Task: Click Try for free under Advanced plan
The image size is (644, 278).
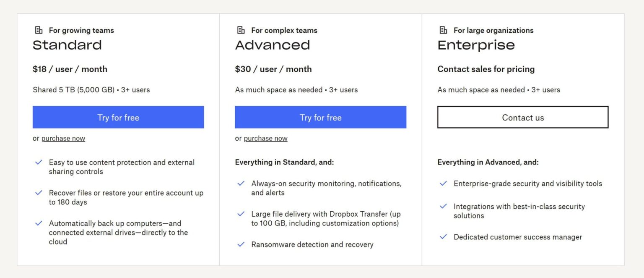Action: click(320, 117)
